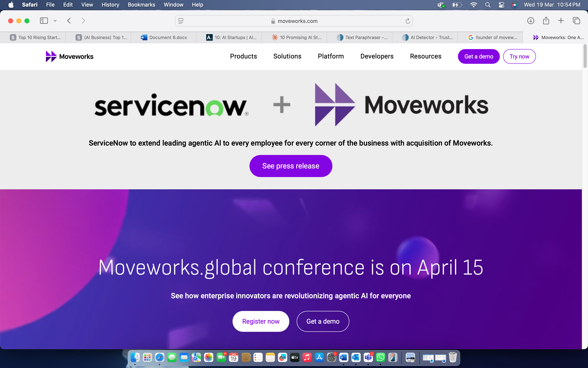
Task: Open Messages in the dock
Action: (x=172, y=357)
